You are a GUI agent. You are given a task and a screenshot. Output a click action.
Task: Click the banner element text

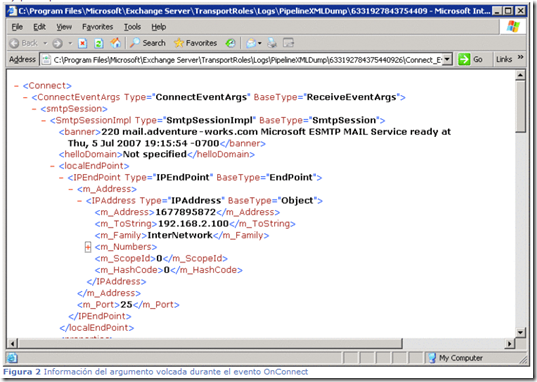coord(255,137)
